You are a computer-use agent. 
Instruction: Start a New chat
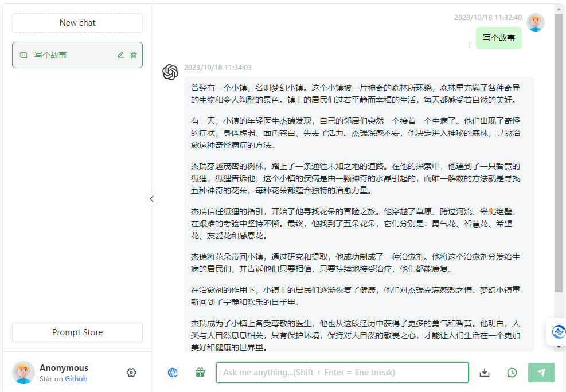click(x=77, y=23)
